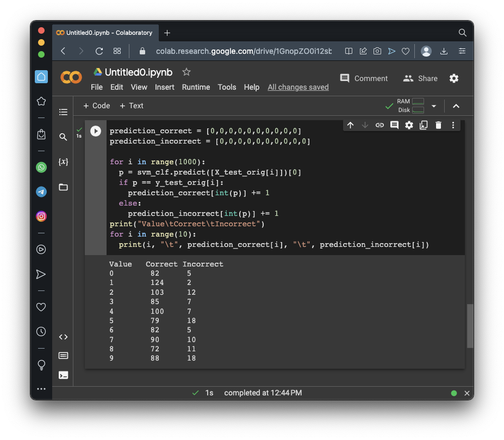The width and height of the screenshot is (504, 440).
Task: Click the All changes saved link
Action: [298, 87]
